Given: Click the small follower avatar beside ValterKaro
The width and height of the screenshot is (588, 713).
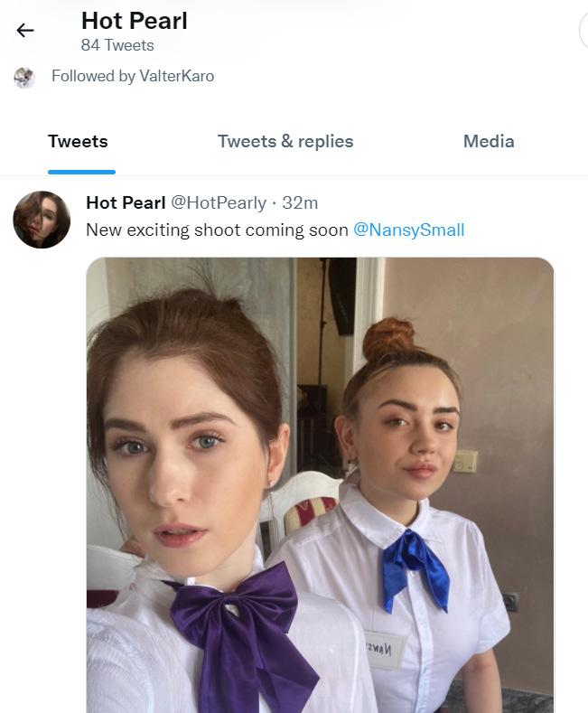Looking at the screenshot, I should pyautogui.click(x=24, y=77).
